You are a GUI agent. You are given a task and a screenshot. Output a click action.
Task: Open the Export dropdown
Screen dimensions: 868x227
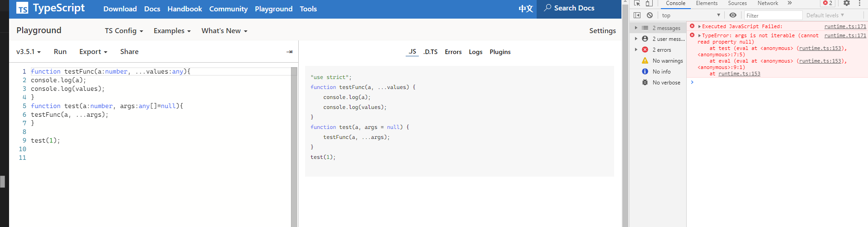tap(93, 52)
